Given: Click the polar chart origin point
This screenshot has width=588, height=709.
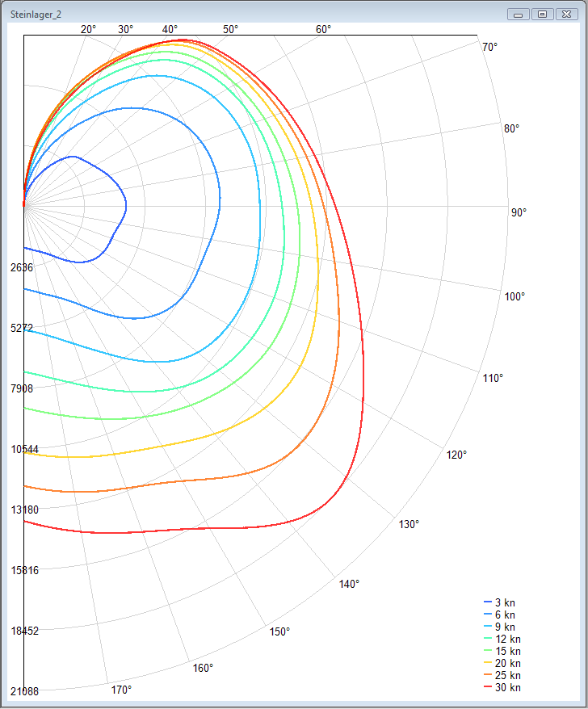Looking at the screenshot, I should click(24, 205).
